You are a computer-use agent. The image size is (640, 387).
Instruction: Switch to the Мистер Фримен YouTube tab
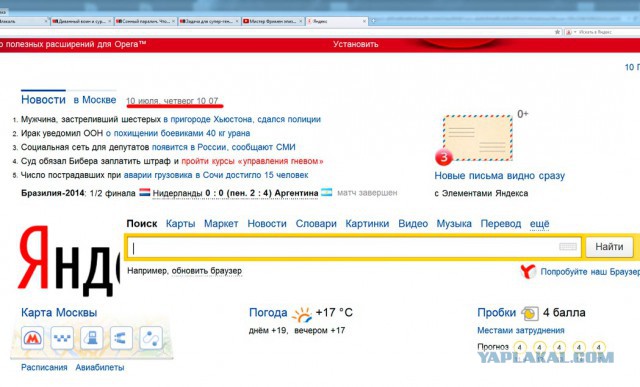click(273, 21)
